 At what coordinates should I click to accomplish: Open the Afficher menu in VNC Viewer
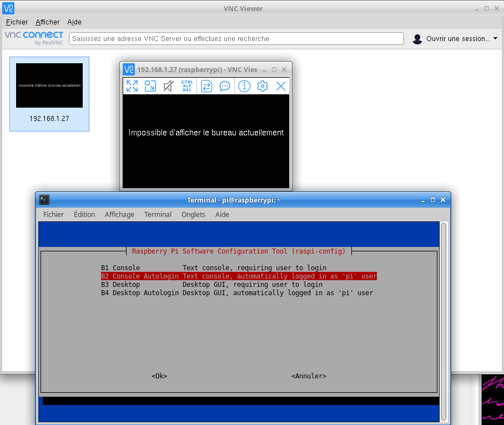(48, 22)
